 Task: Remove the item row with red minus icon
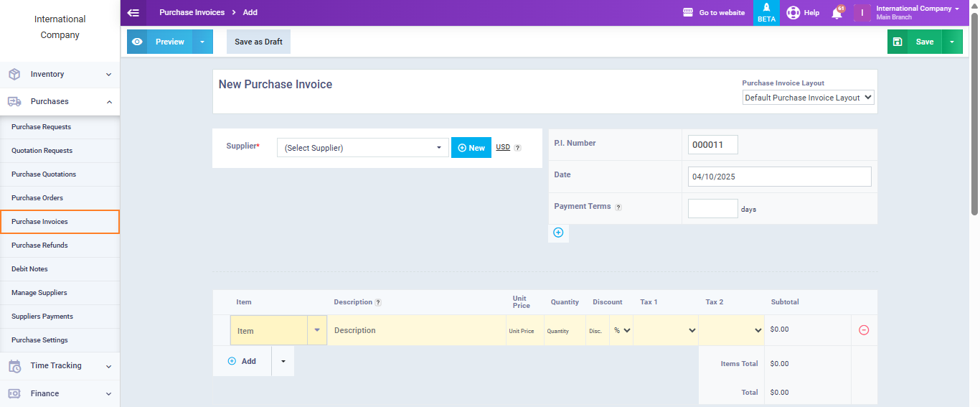coord(864,330)
